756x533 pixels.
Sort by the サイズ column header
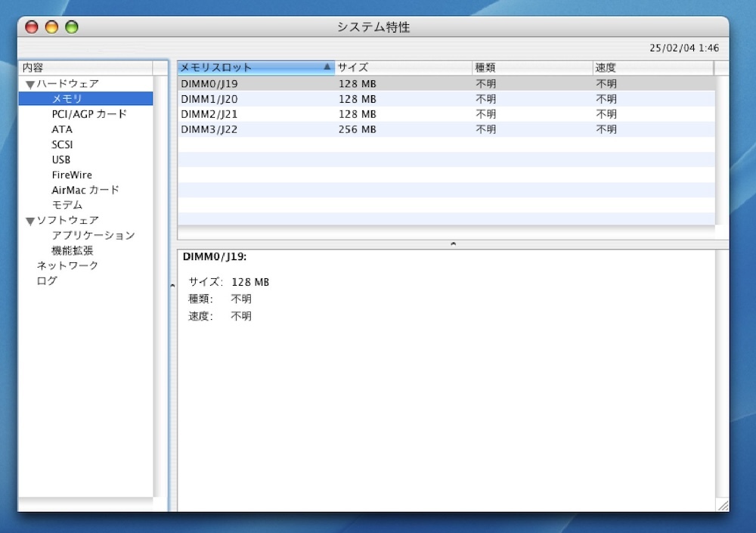tap(404, 67)
